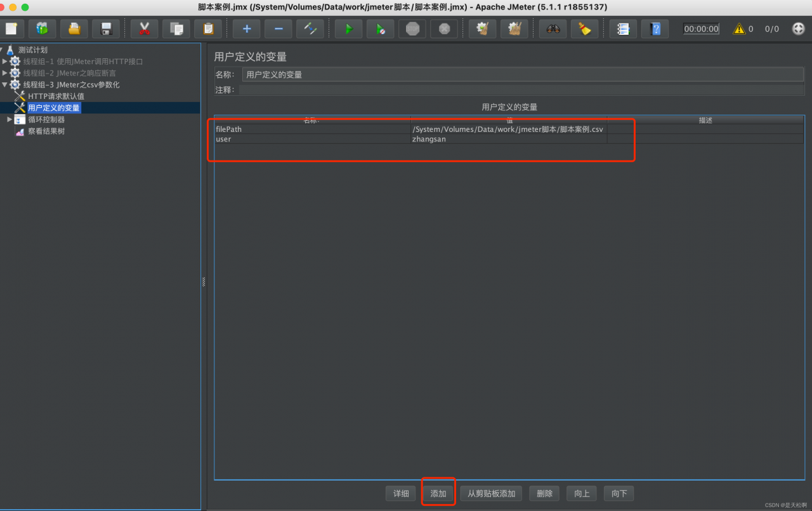Expand thread group 线程组-2 JMeter之响应断言
Viewport: 812px width, 511px height.
click(5, 73)
